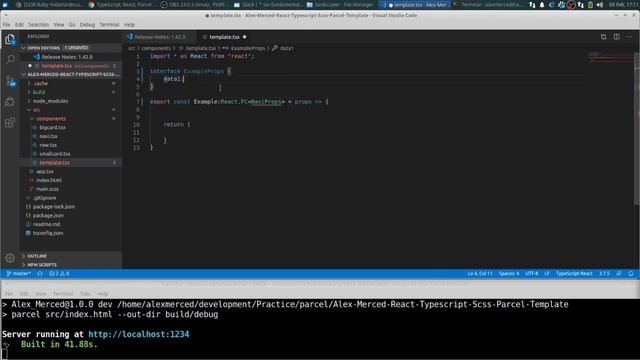Open notifications bell in status bar
This screenshot has width=640, height=360.
pos(631,273)
